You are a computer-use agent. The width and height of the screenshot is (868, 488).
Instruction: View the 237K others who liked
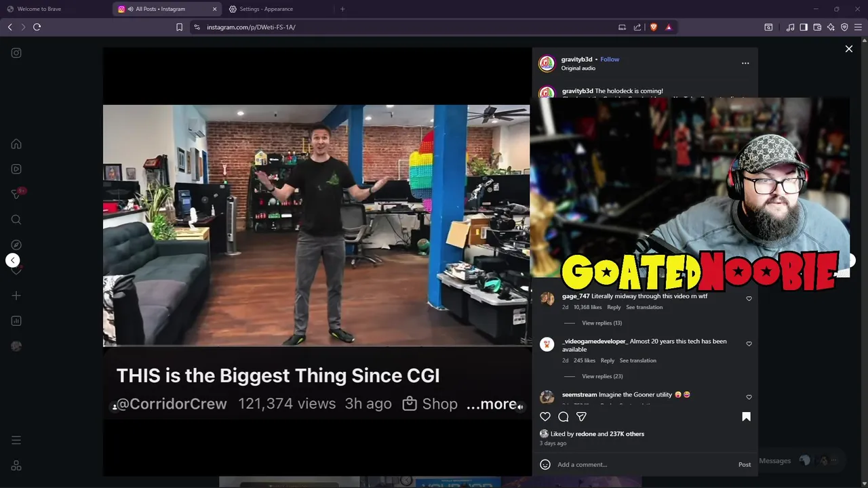(627, 434)
